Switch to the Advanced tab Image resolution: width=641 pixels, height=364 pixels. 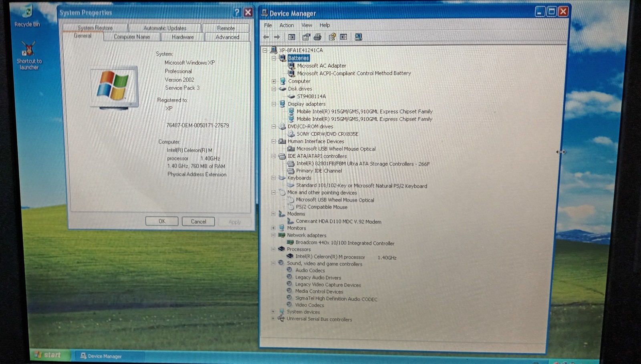227,37
